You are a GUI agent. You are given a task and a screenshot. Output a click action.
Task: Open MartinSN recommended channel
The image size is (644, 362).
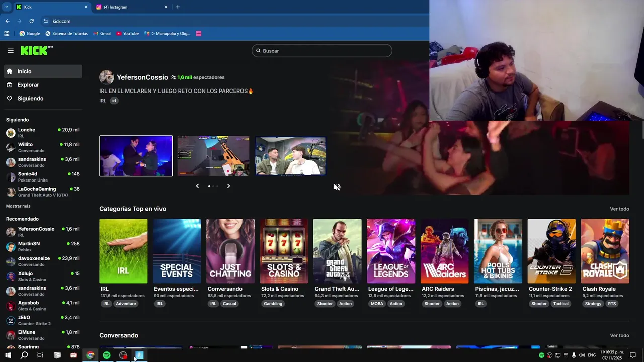[43, 246]
